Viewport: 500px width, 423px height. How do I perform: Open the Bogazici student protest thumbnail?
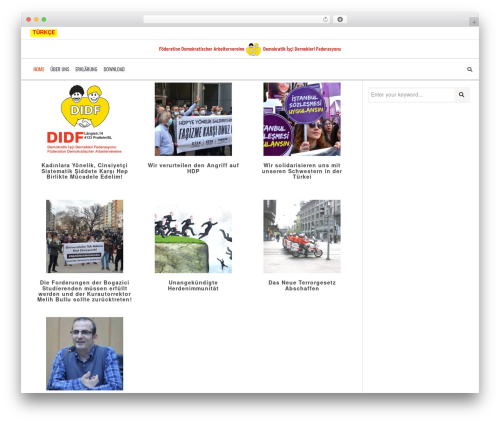point(85,236)
